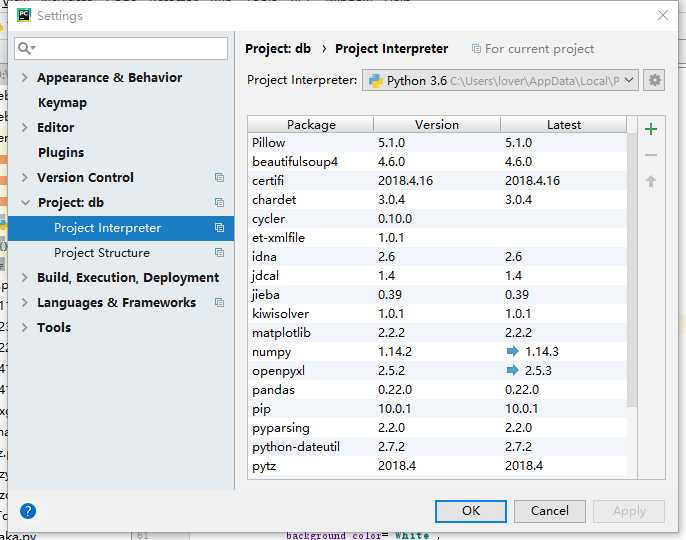Viewport: 686px width, 540px height.
Task: Expand the Version Control section
Action: [x=25, y=177]
